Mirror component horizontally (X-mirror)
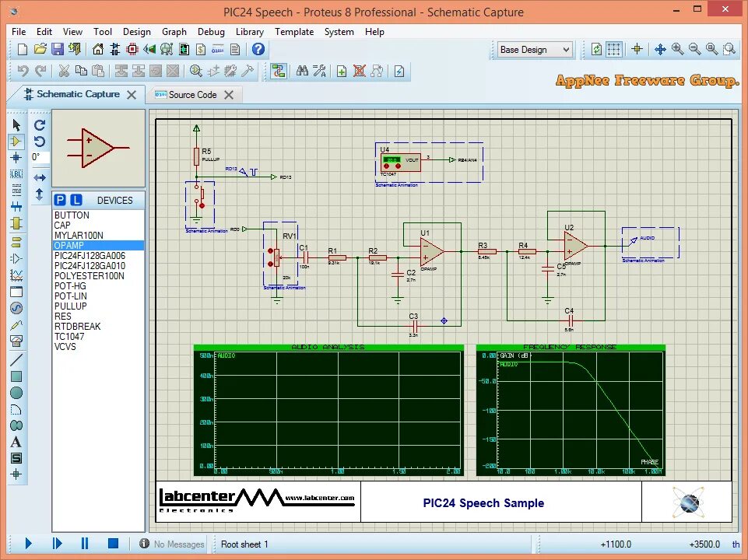The image size is (748, 560). pos(40,178)
